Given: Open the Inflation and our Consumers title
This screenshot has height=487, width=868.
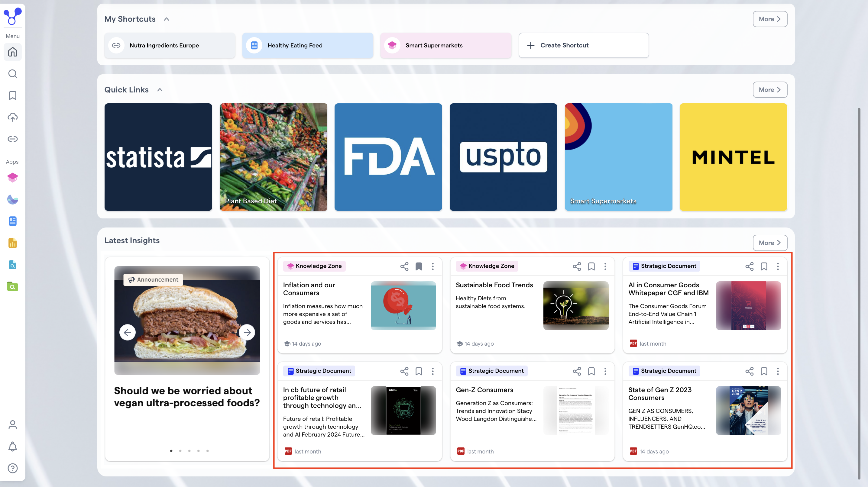Looking at the screenshot, I should pyautogui.click(x=309, y=289).
